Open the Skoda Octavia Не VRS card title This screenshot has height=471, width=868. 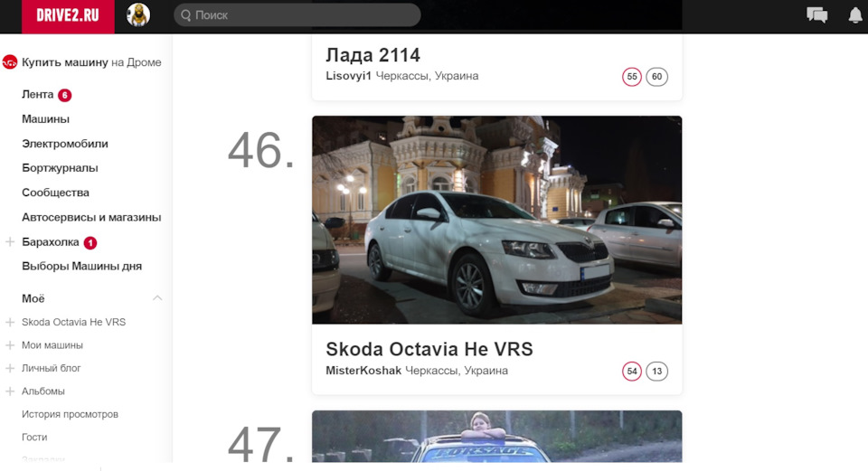tap(429, 349)
